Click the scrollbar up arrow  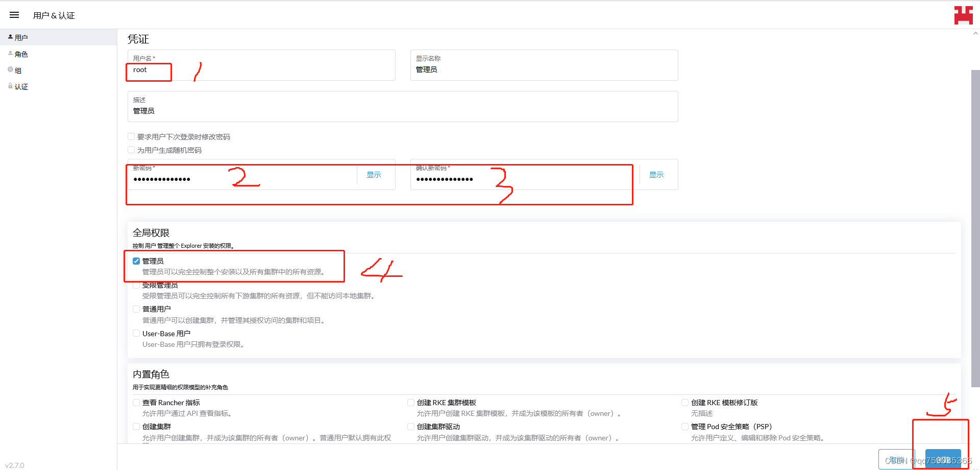pyautogui.click(x=975, y=33)
